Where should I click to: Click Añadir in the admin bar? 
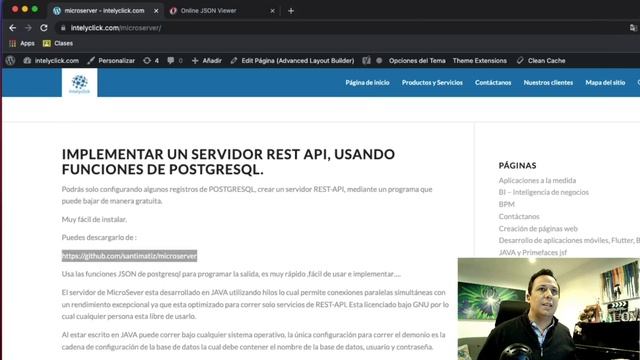click(x=207, y=60)
